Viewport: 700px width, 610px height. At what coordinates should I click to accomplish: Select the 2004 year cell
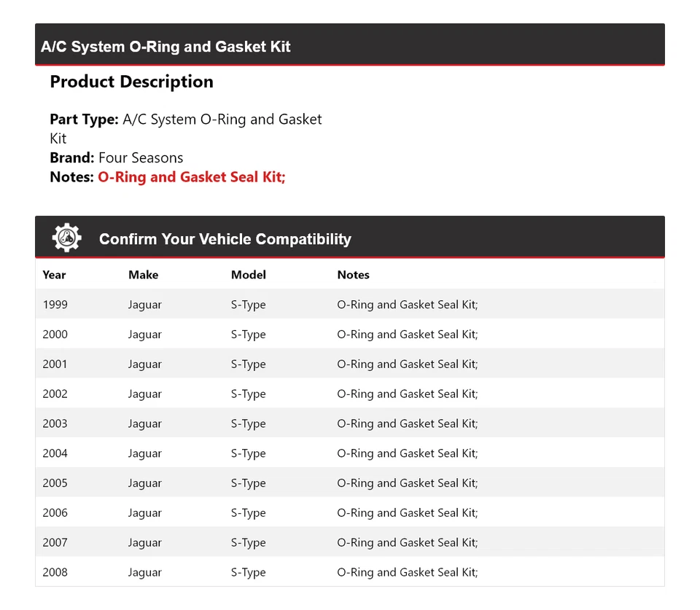pyautogui.click(x=55, y=453)
